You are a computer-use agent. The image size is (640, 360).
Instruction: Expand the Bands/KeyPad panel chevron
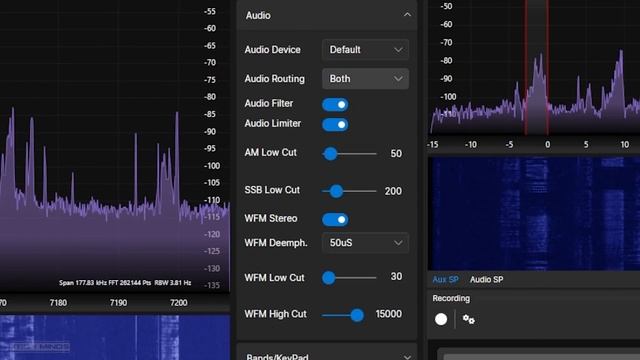[x=407, y=357]
